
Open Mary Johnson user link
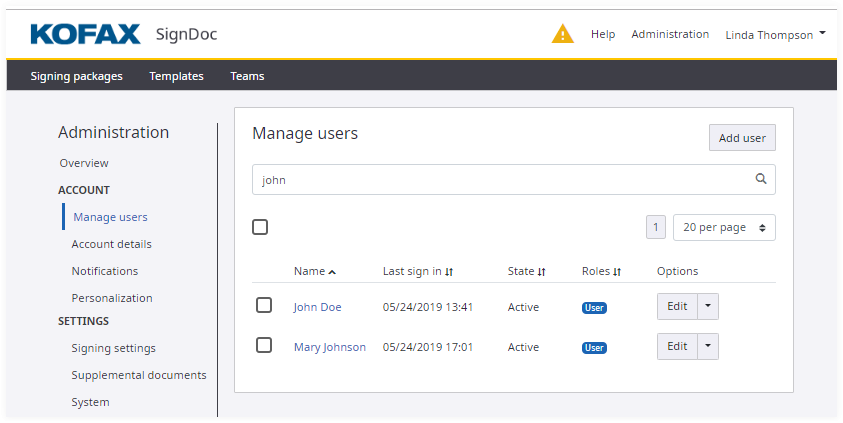pyautogui.click(x=329, y=347)
